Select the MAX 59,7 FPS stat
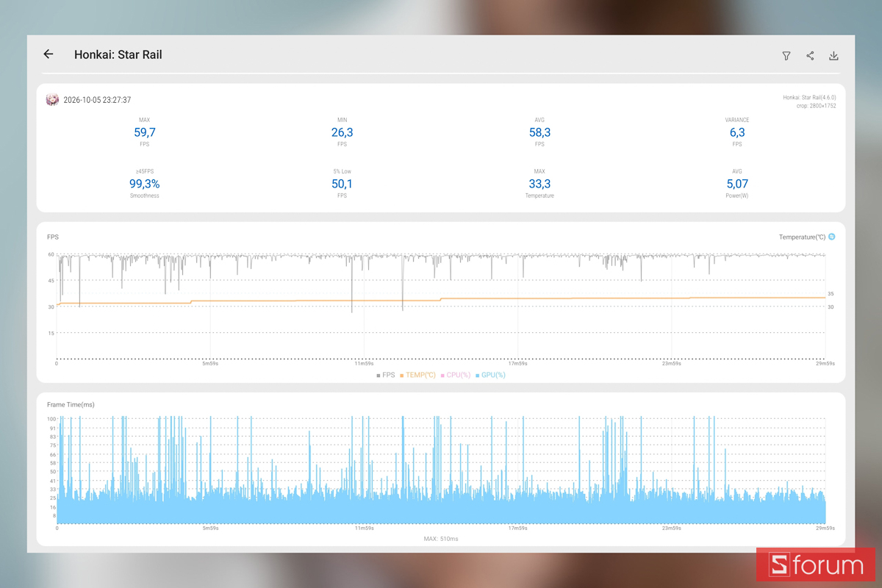The image size is (882, 588). (x=145, y=132)
